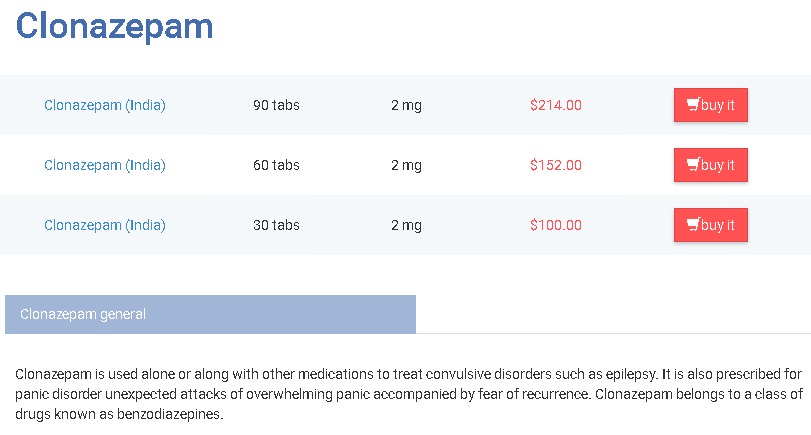The height and width of the screenshot is (435, 811).
Task: Select the $152.00 price
Action: [556, 165]
